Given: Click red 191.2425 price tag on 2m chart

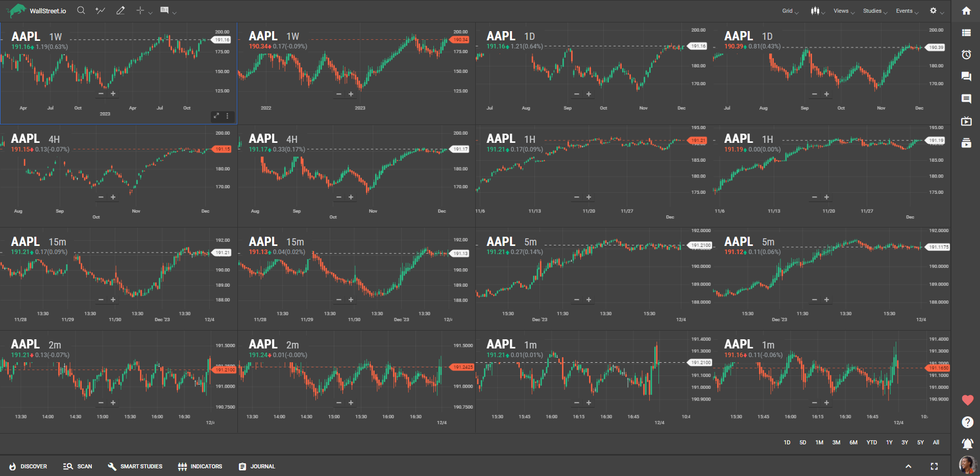Looking at the screenshot, I should click(462, 367).
